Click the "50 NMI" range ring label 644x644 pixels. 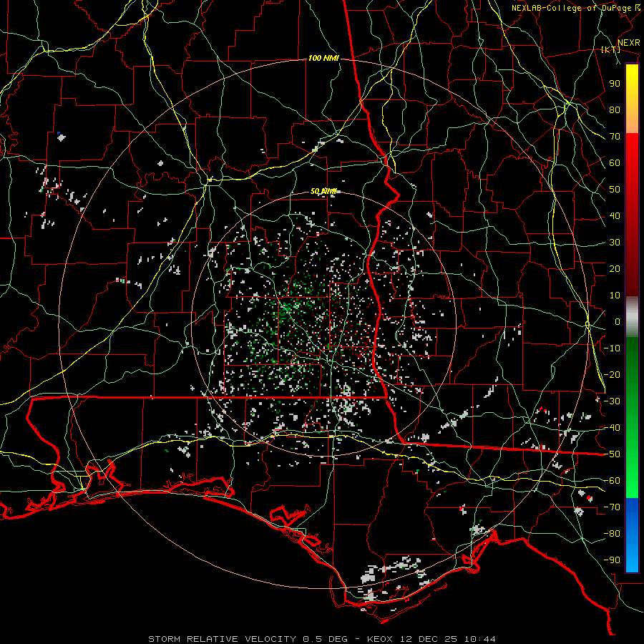click(323, 191)
